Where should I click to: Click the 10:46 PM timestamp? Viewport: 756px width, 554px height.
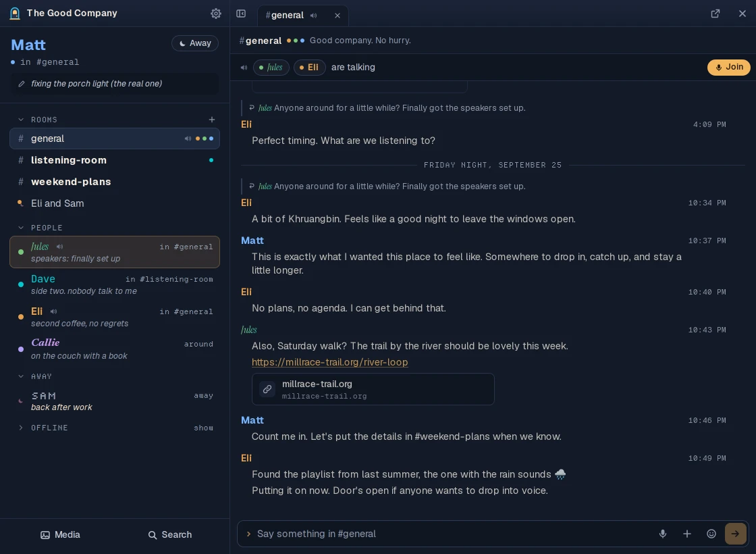(x=707, y=420)
